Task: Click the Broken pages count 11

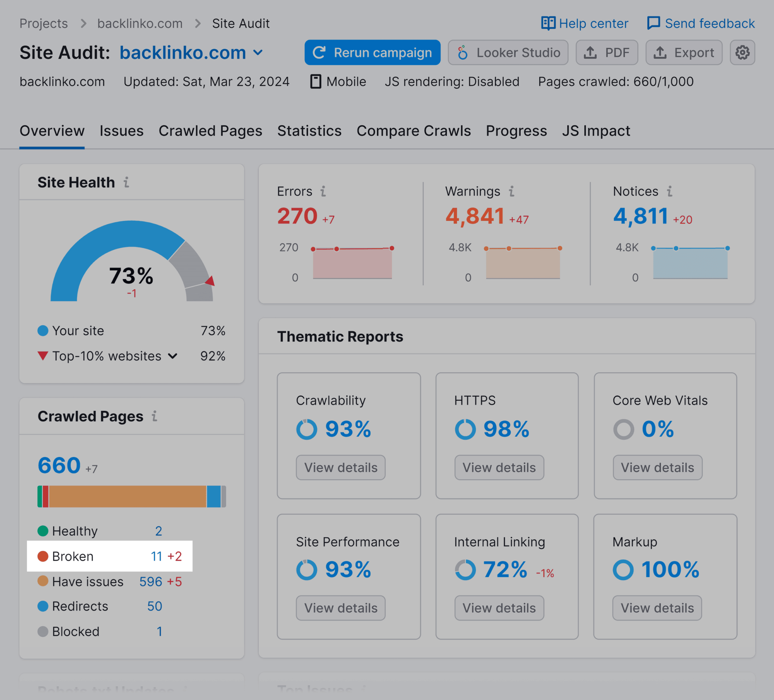Action: [x=156, y=556]
